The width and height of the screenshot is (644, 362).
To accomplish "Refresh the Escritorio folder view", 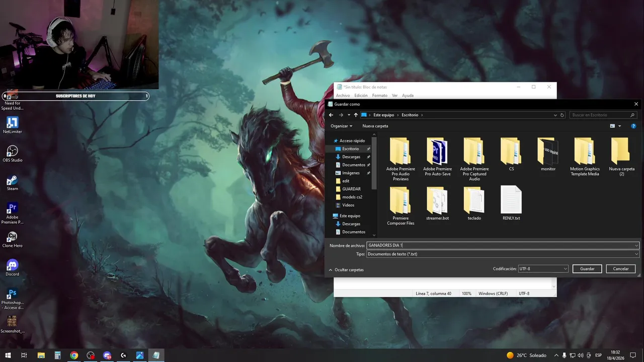I will tap(562, 115).
